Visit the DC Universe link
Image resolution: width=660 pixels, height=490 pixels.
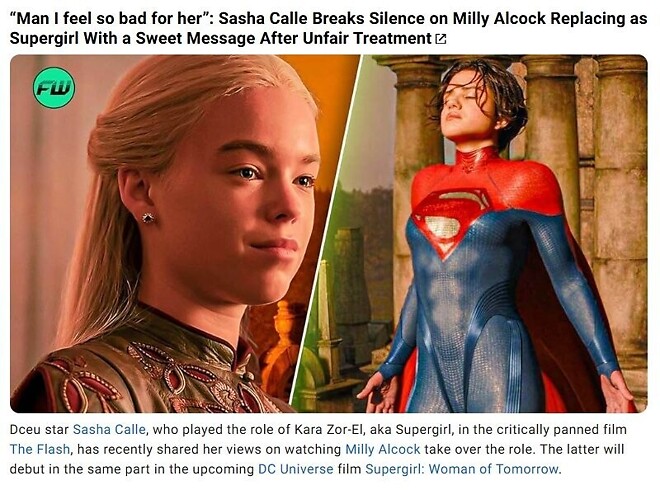[295, 469]
